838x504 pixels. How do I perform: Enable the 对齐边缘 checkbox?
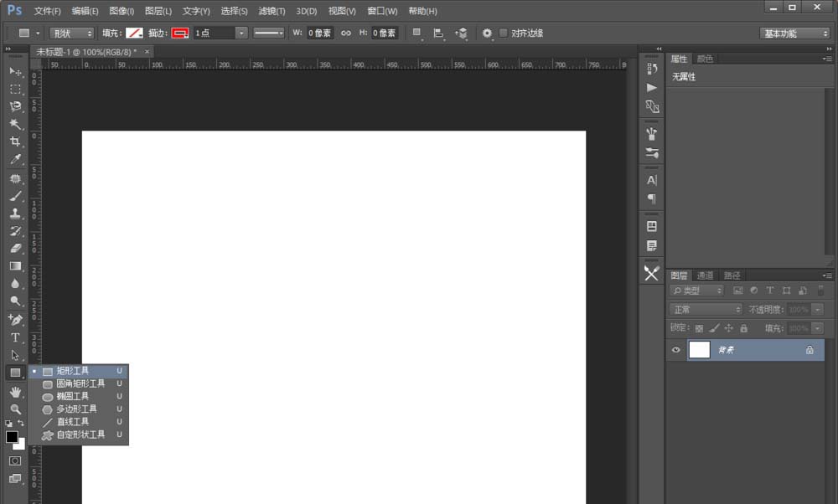point(505,33)
